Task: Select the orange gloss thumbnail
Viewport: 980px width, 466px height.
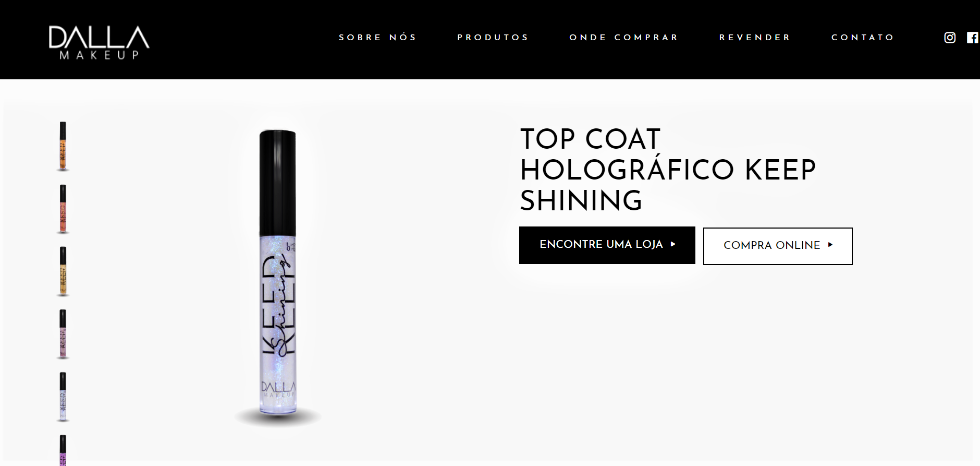Action: coord(63,146)
